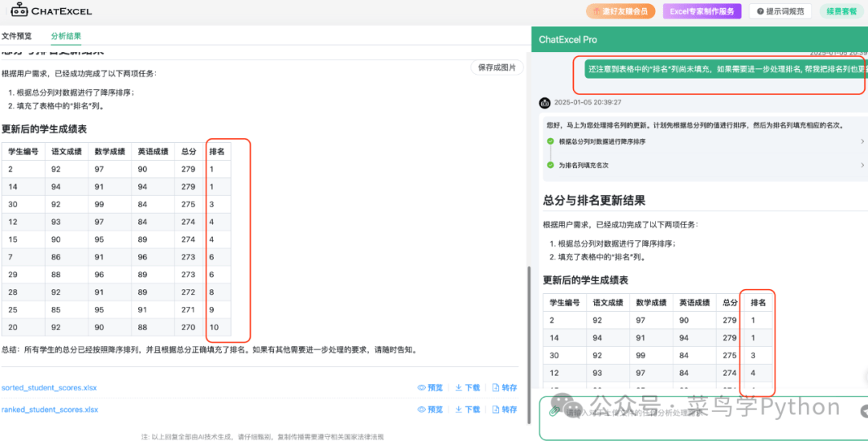Save sorted_student_scores.xlsx via 转存

[x=504, y=388]
